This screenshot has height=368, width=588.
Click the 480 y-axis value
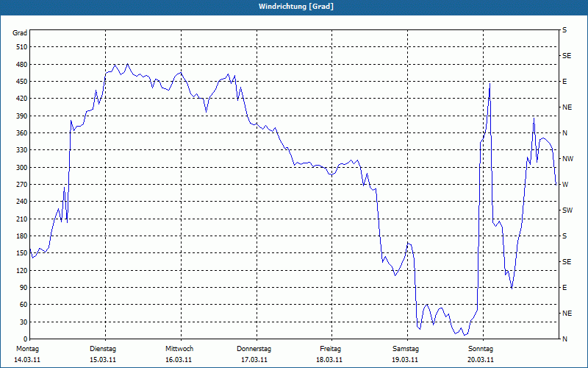(x=22, y=64)
